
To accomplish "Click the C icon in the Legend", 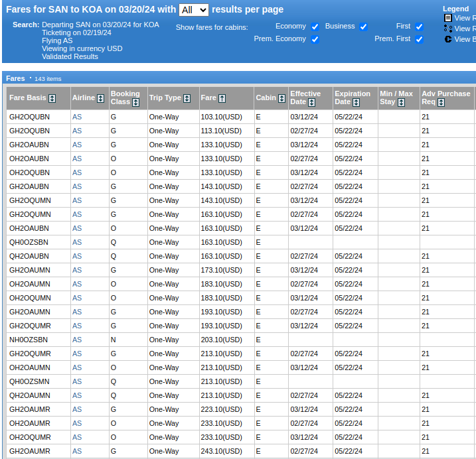I will coord(448,39).
